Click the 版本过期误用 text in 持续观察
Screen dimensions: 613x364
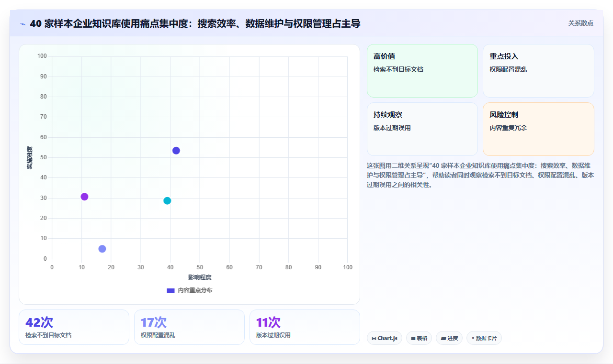[392, 128]
